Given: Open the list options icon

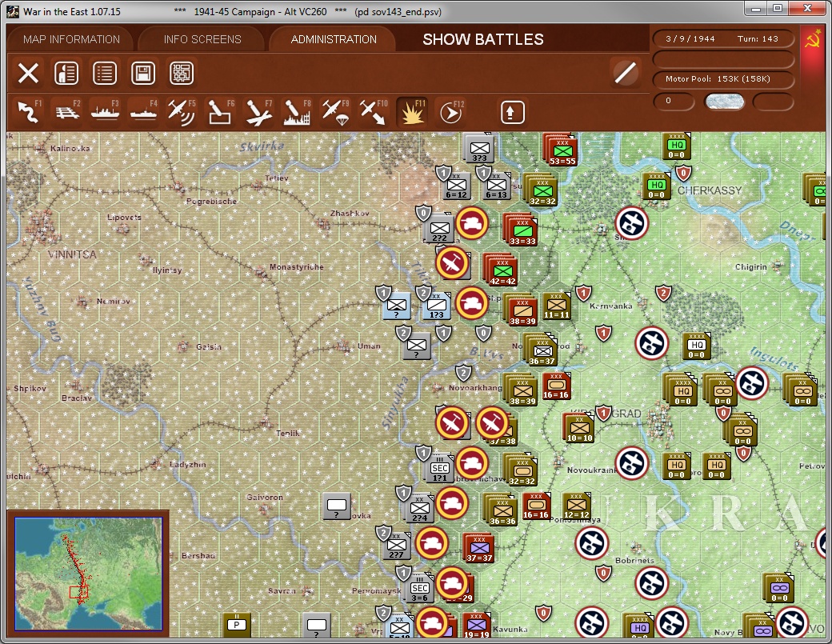Looking at the screenshot, I should [105, 73].
